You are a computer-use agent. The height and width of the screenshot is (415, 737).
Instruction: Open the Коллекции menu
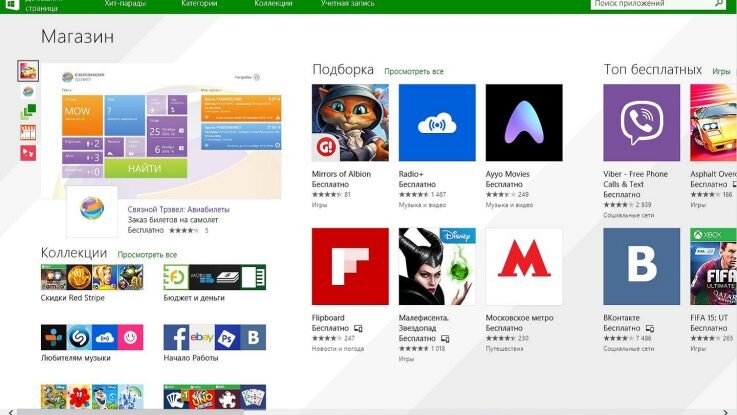pyautogui.click(x=273, y=3)
